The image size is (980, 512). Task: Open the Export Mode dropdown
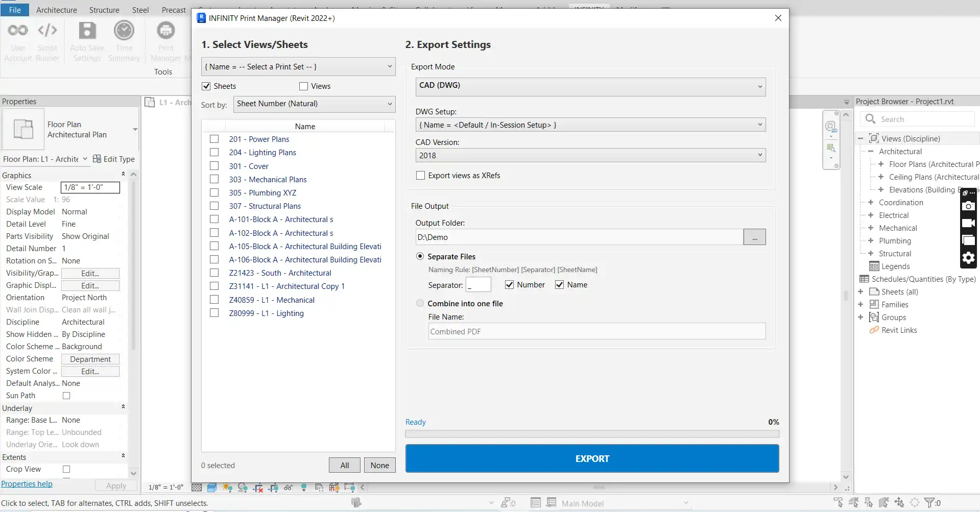[x=590, y=86]
